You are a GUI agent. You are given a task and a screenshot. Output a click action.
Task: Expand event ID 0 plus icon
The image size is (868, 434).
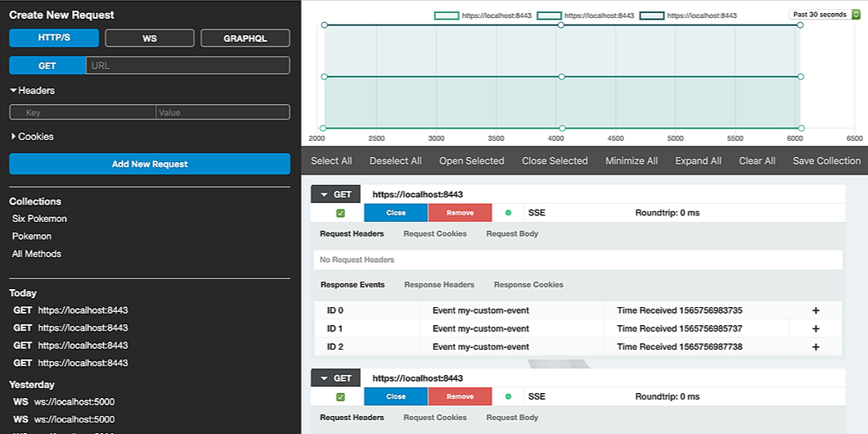pyautogui.click(x=815, y=310)
